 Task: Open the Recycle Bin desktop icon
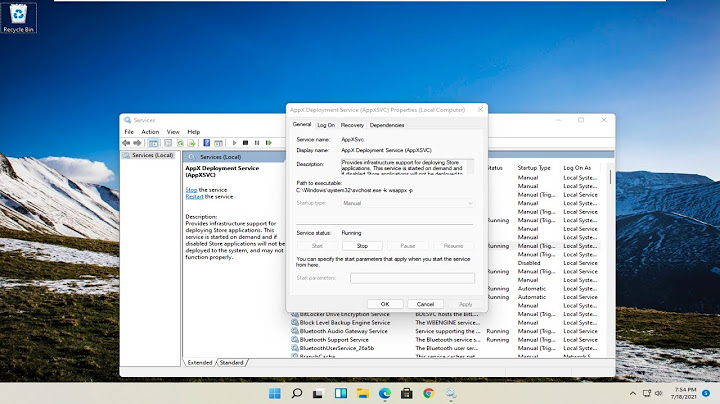tap(18, 18)
